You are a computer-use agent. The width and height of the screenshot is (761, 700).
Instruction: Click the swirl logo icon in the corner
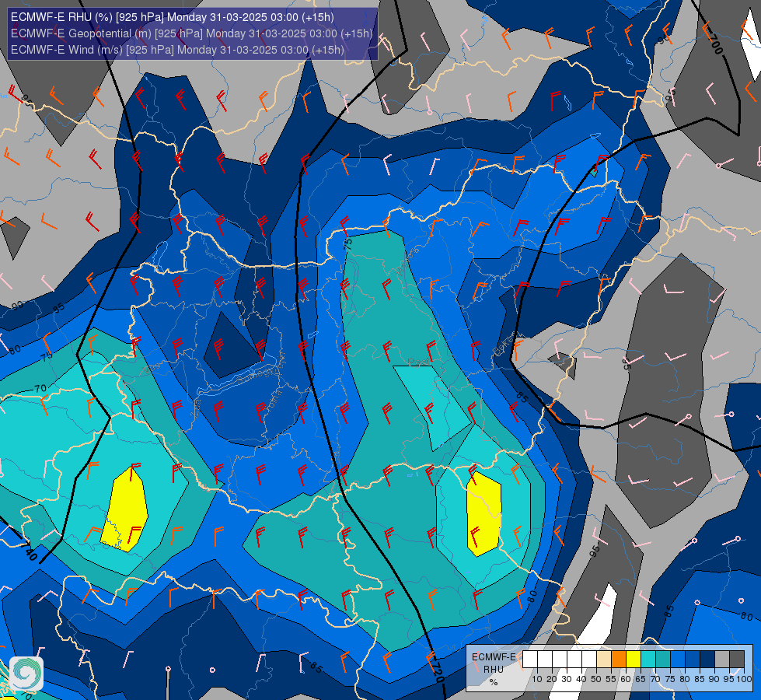(x=26, y=674)
